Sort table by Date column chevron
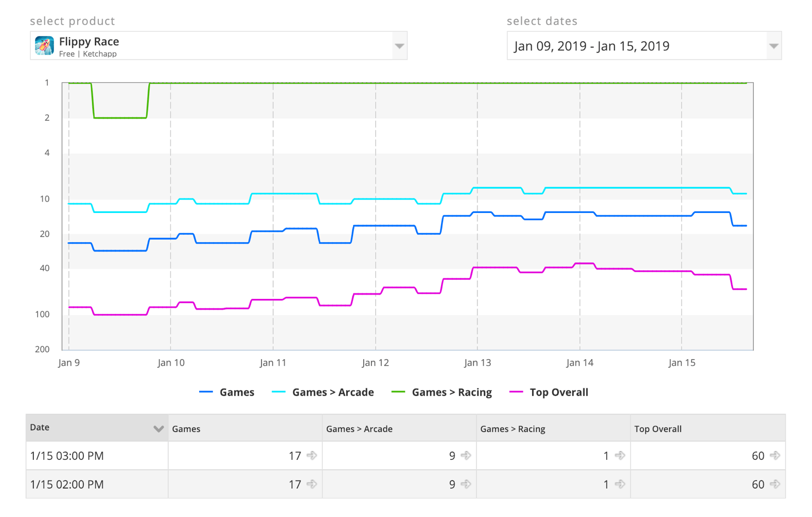 (x=158, y=429)
